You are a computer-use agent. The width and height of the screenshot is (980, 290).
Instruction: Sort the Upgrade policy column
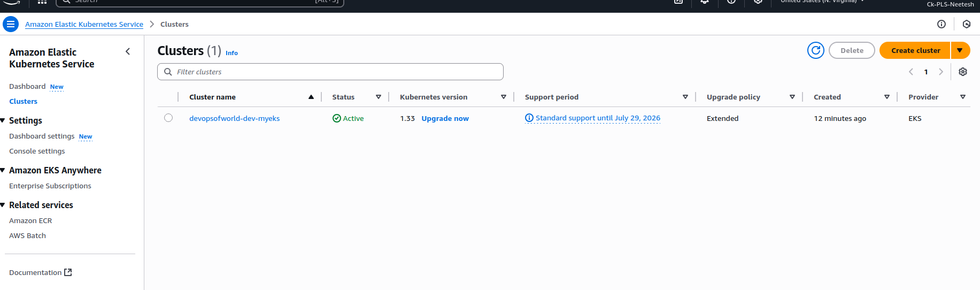(792, 97)
